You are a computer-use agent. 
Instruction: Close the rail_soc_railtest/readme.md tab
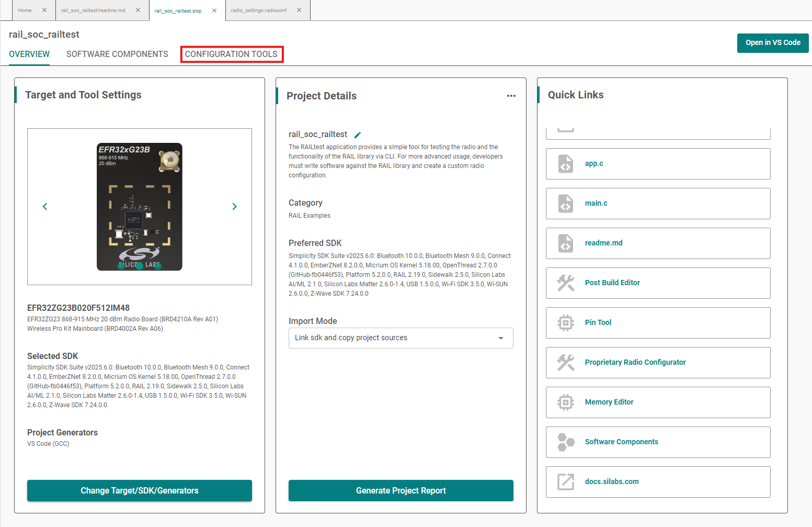138,9
